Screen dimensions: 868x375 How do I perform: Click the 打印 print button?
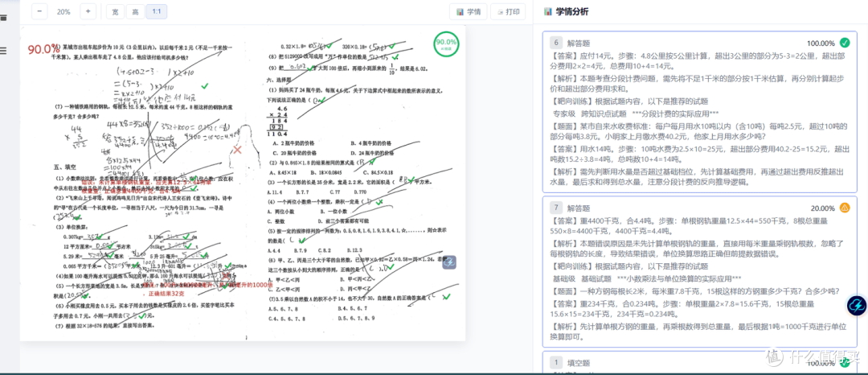(508, 11)
